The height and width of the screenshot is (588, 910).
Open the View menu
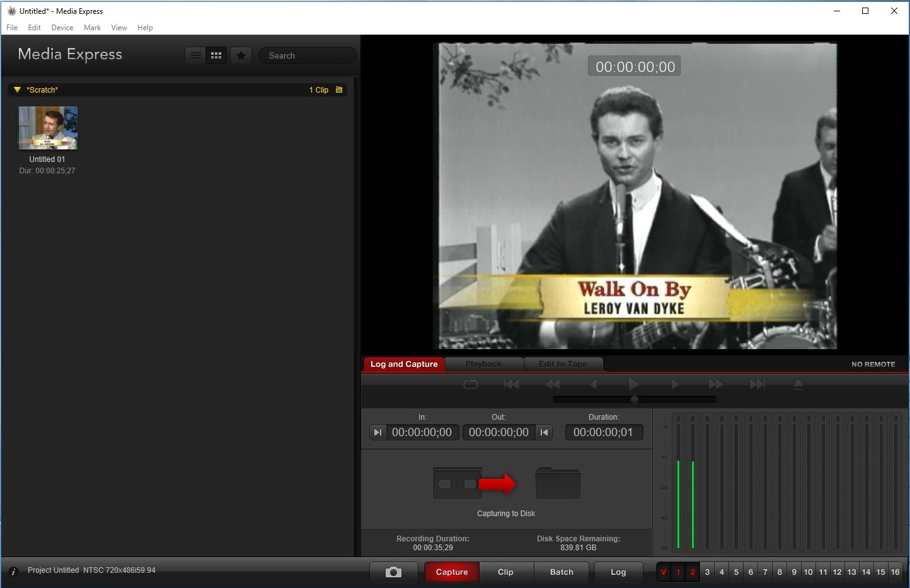119,28
